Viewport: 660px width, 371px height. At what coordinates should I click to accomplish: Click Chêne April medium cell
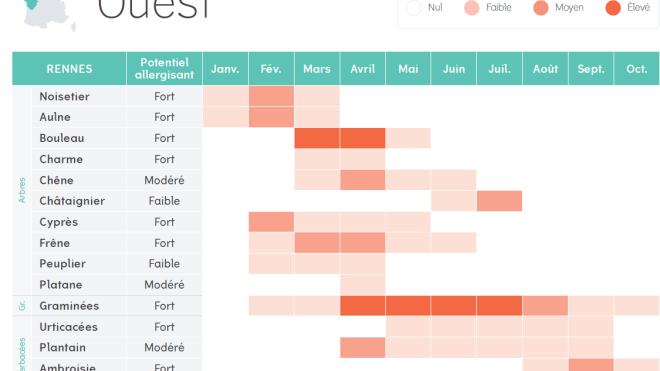362,180
